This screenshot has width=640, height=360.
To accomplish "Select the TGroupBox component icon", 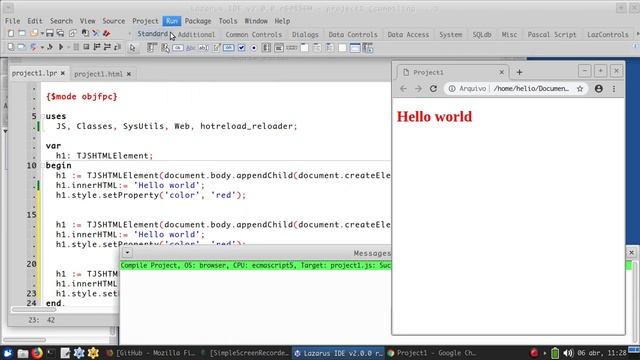I will (304, 48).
